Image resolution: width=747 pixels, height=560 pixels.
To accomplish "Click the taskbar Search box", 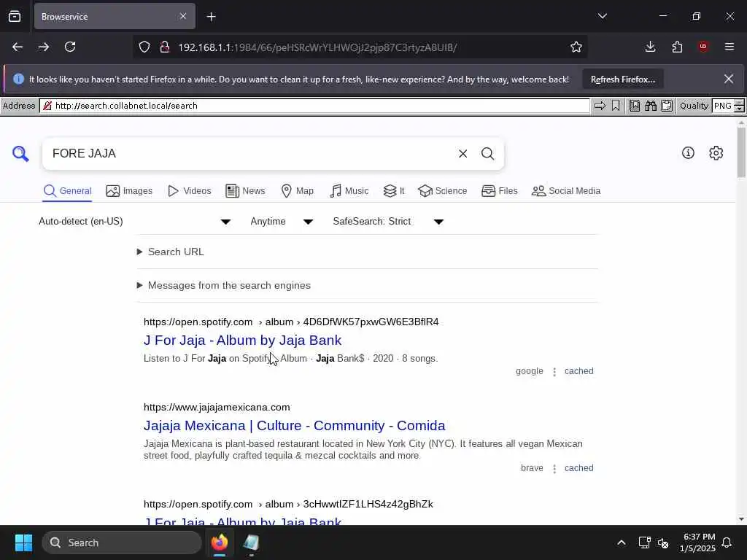I will pos(122,542).
